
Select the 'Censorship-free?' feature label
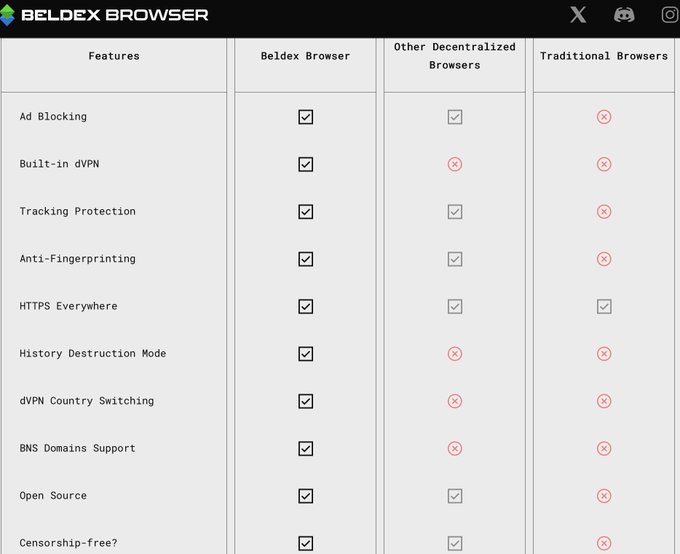point(68,543)
